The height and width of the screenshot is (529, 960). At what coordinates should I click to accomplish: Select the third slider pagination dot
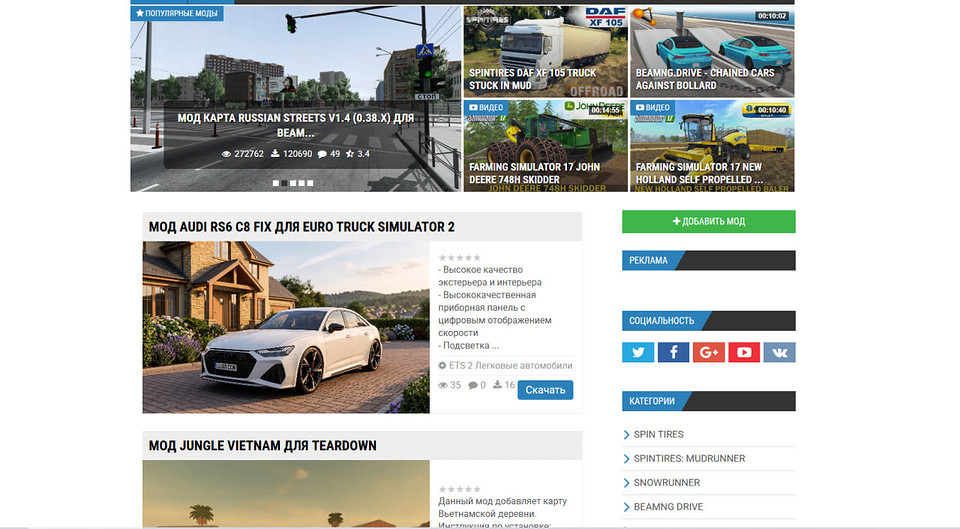293,183
